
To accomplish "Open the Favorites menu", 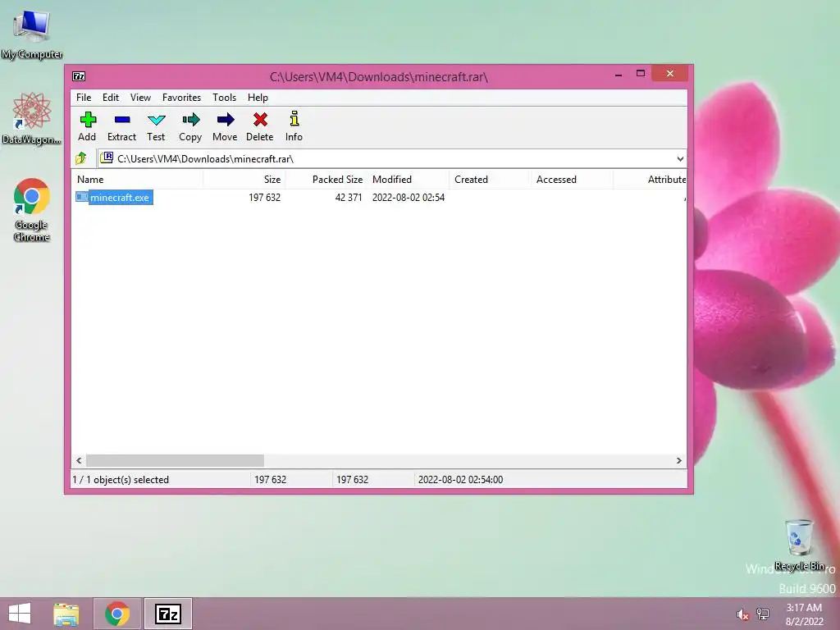I will click(181, 98).
